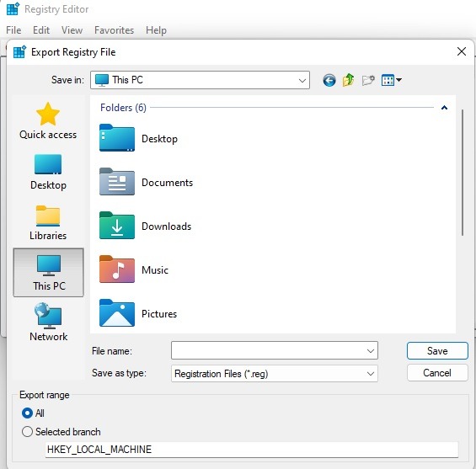Open the Downloads folder icon
This screenshot has width=476, height=469.
[117, 226]
